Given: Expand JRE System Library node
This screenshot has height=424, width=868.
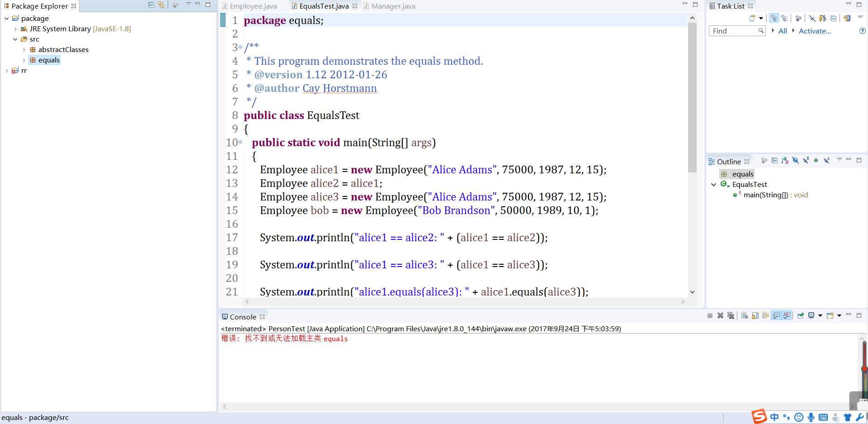Looking at the screenshot, I should click(15, 29).
